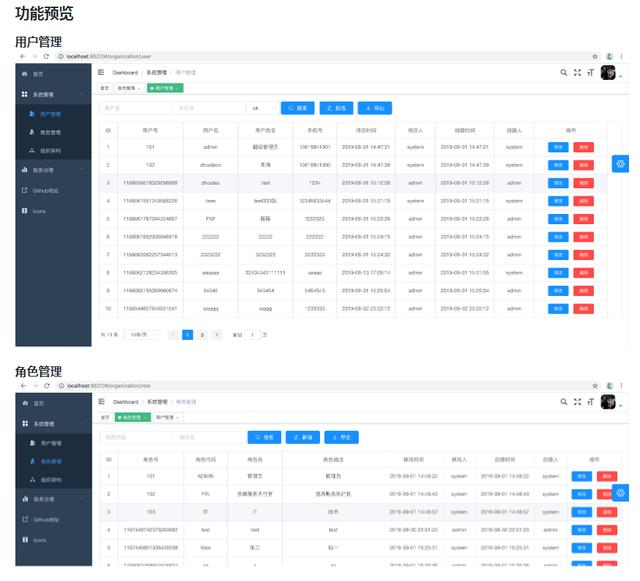The height and width of the screenshot is (581, 640).
Task: Open header search icon on role management page
Action: (564, 402)
